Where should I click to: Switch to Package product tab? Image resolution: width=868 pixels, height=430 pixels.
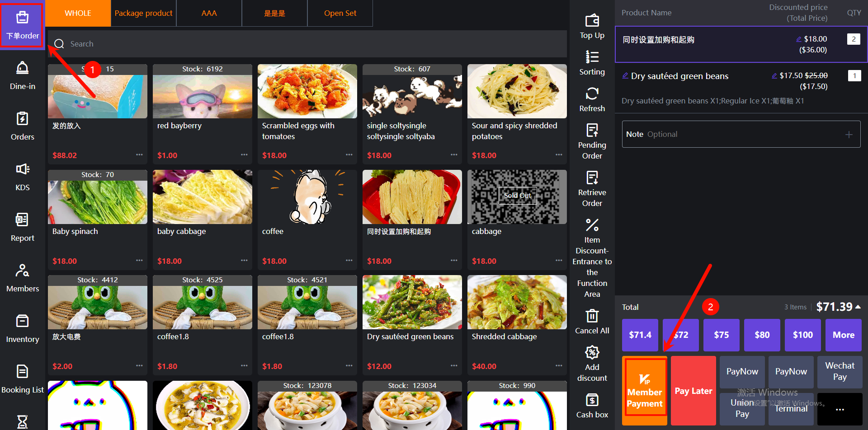(x=143, y=13)
